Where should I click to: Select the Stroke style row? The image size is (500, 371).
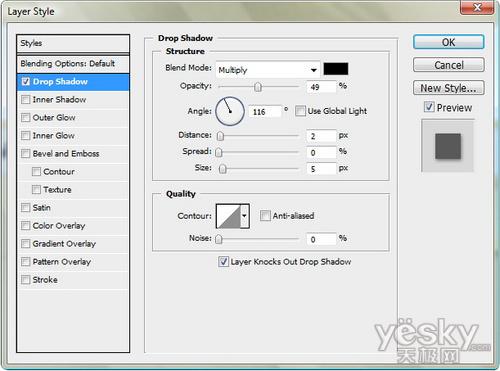[73, 280]
